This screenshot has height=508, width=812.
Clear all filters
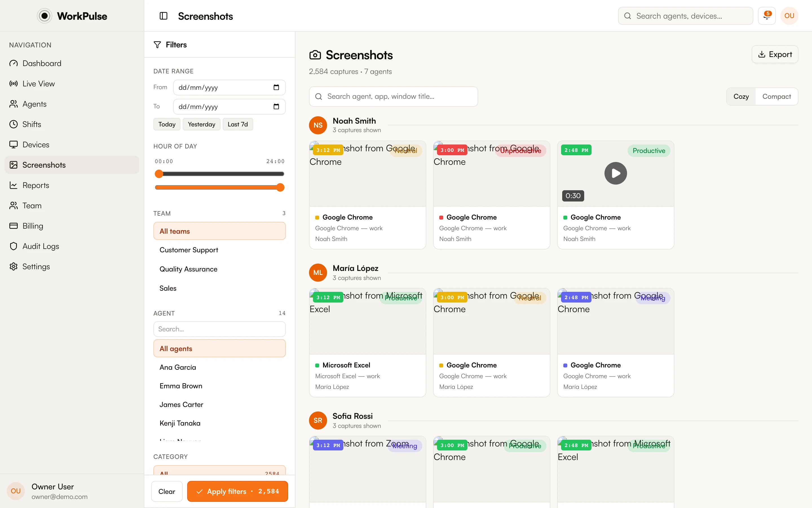point(167,491)
